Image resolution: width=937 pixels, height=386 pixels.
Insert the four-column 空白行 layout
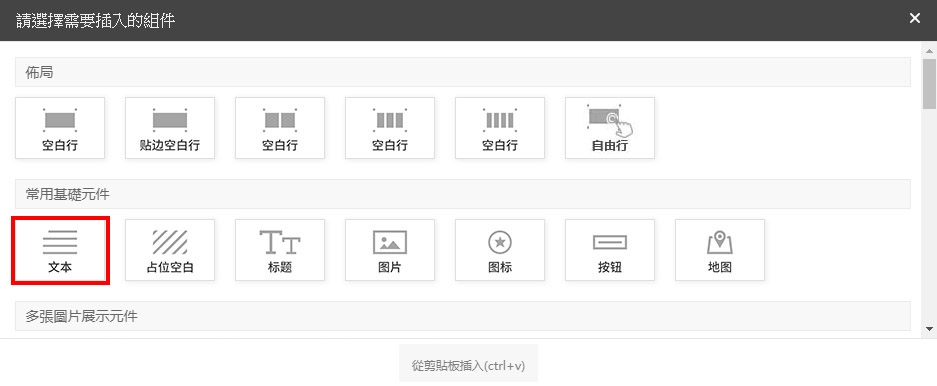pyautogui.click(x=500, y=128)
